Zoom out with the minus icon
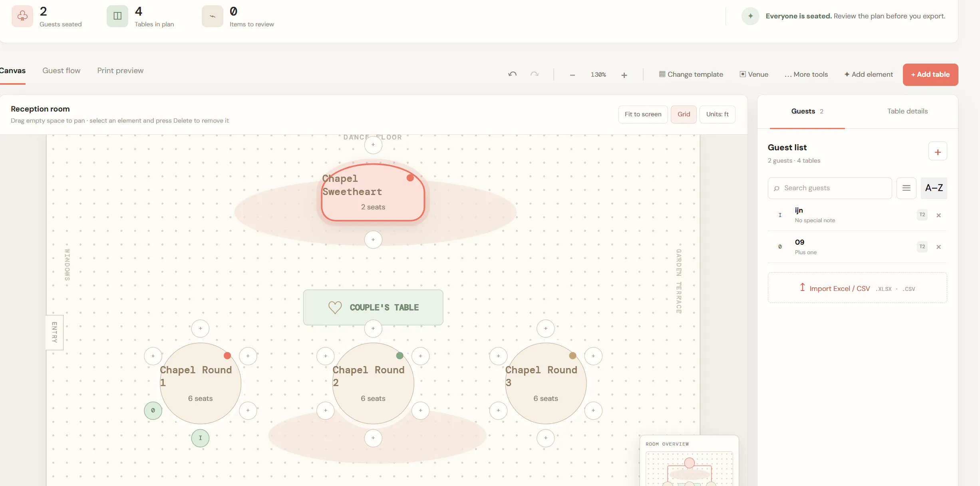This screenshot has width=980, height=486. [x=572, y=75]
